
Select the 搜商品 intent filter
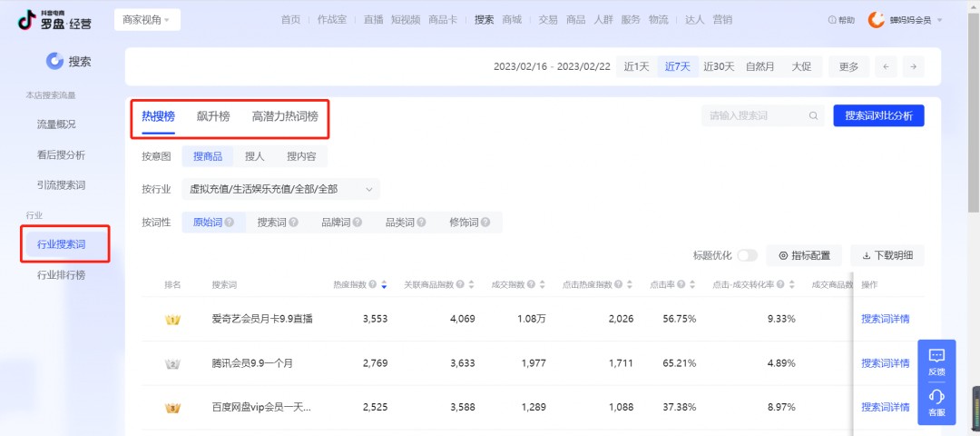tap(208, 156)
